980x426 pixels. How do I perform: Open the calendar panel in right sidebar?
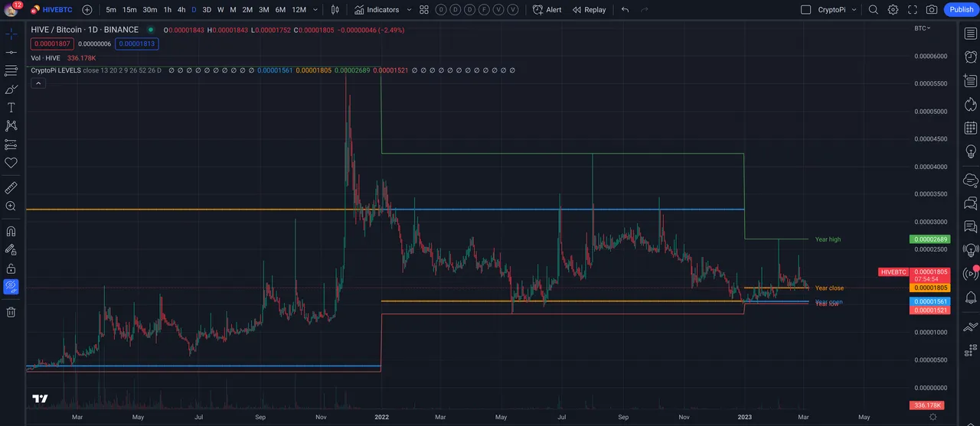970,128
